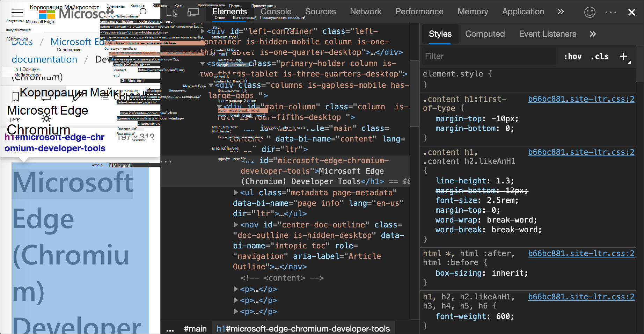Image resolution: width=644 pixels, height=334 pixels.
Task: Open css source link for h1, h2 font-weight rule
Action: pyautogui.click(x=581, y=297)
